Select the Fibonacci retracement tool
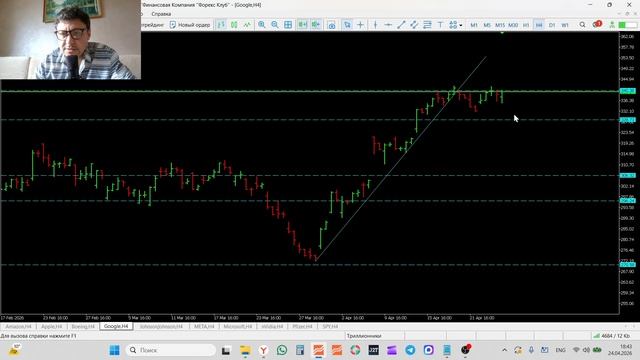 pyautogui.click(x=427, y=25)
